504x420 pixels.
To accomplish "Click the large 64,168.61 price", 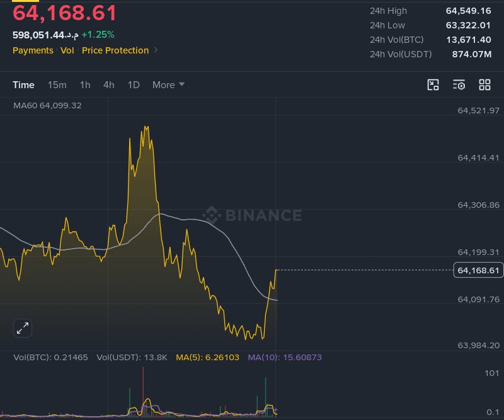I will click(64, 13).
